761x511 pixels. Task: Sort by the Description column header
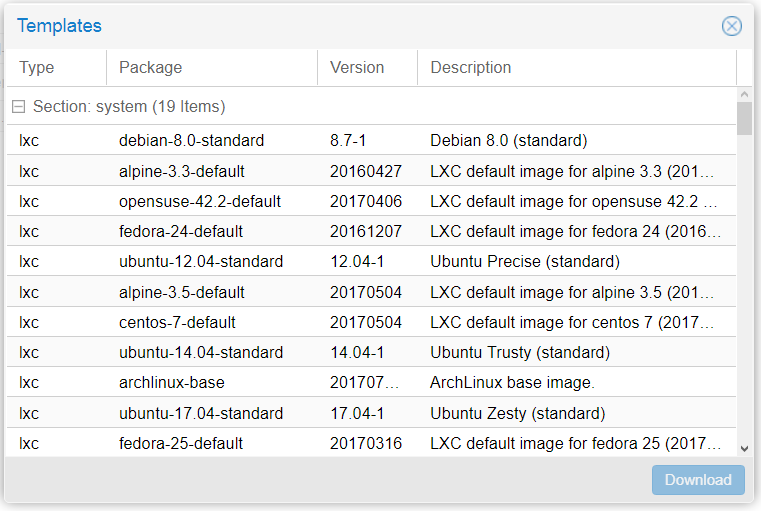(577, 67)
